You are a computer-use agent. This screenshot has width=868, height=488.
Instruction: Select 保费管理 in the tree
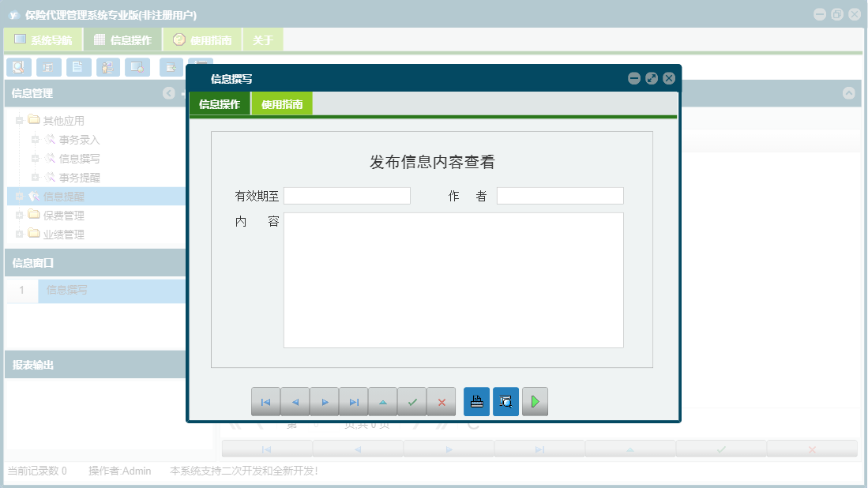tap(64, 216)
